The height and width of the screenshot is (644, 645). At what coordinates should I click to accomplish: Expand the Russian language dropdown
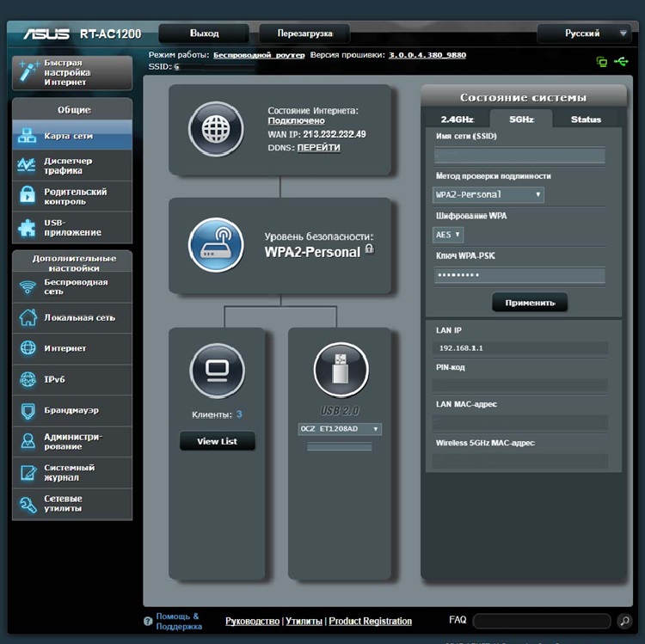click(x=585, y=34)
